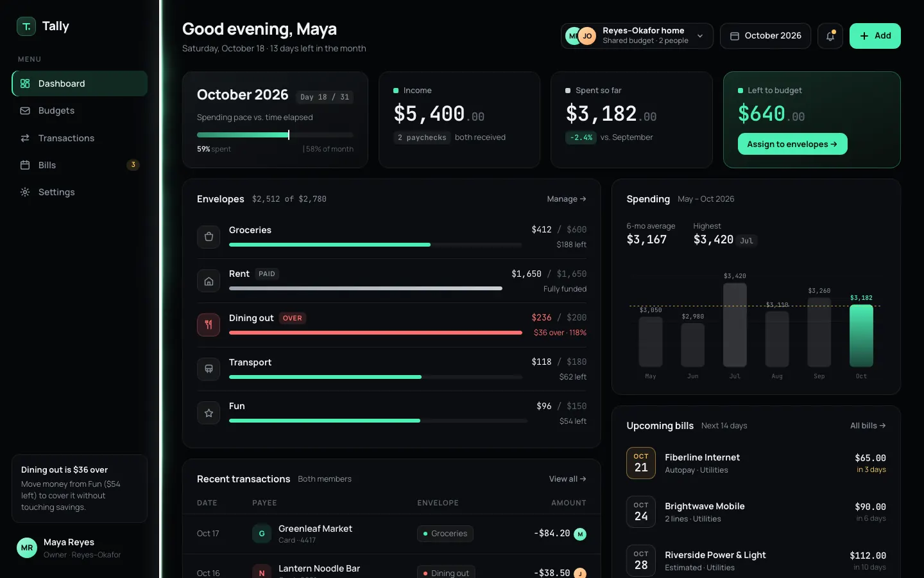This screenshot has width=924, height=578.
Task: Click the $112.00 Riverside bill amount
Action: click(x=868, y=556)
